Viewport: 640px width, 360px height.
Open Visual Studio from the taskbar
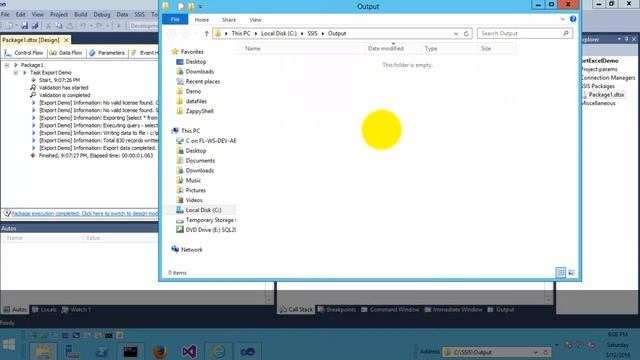point(189,351)
